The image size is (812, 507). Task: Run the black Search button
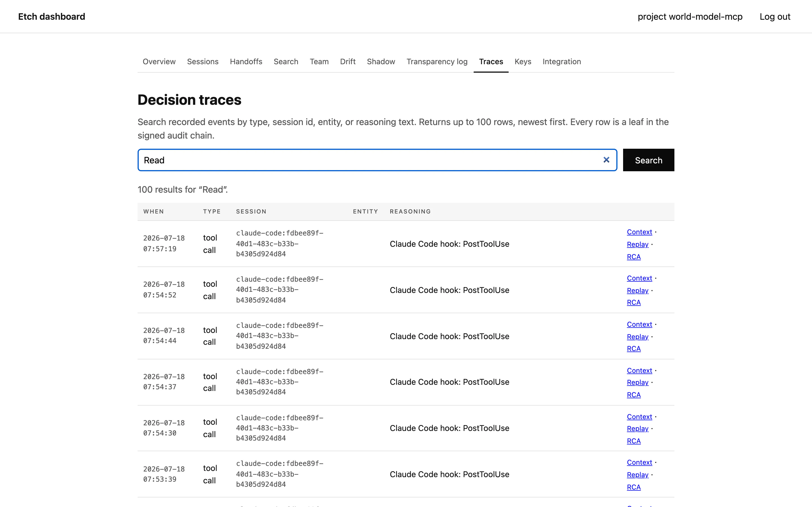coord(648,160)
